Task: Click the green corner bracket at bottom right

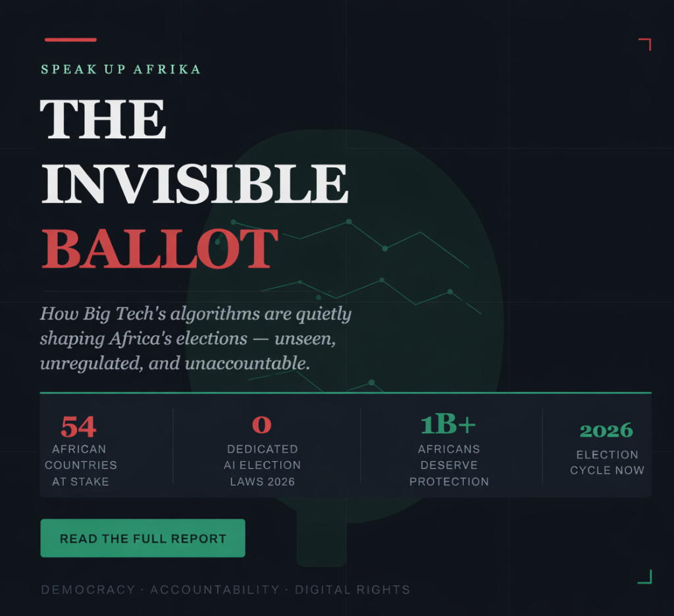Action: [x=645, y=577]
